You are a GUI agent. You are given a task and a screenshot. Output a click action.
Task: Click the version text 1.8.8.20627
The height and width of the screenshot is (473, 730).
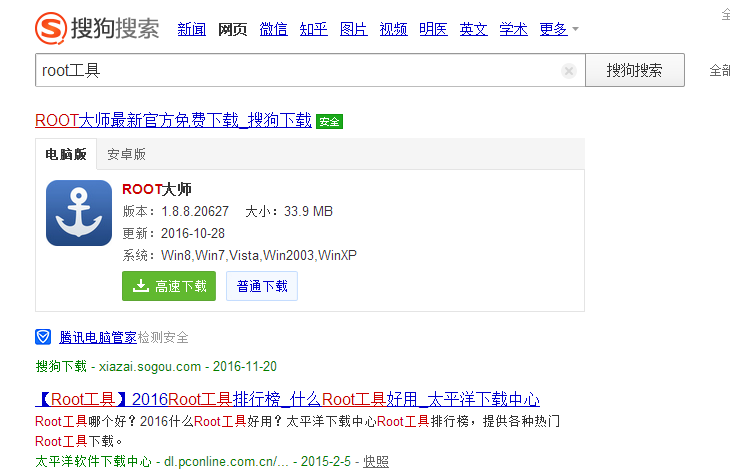(x=195, y=211)
